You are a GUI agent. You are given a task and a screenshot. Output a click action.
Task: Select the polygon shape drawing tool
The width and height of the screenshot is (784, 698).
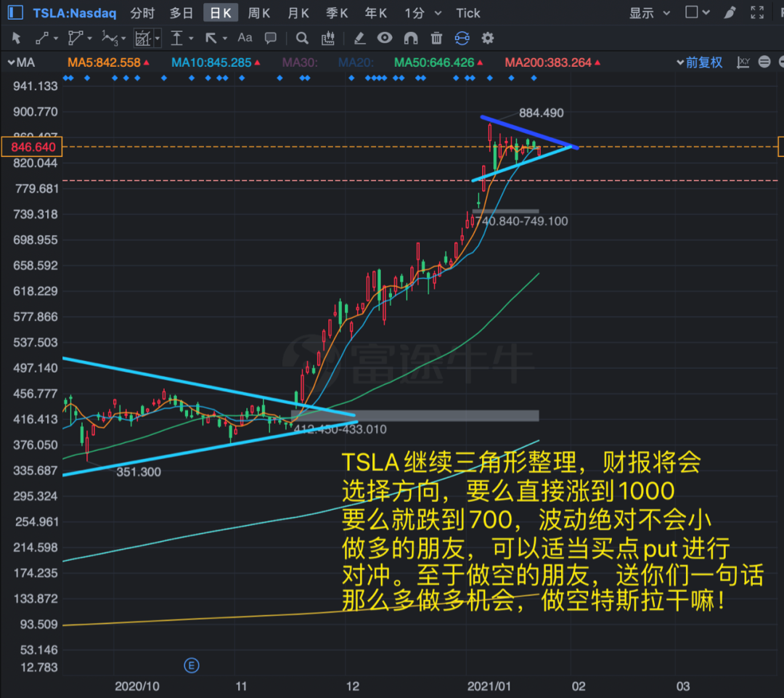(75, 38)
